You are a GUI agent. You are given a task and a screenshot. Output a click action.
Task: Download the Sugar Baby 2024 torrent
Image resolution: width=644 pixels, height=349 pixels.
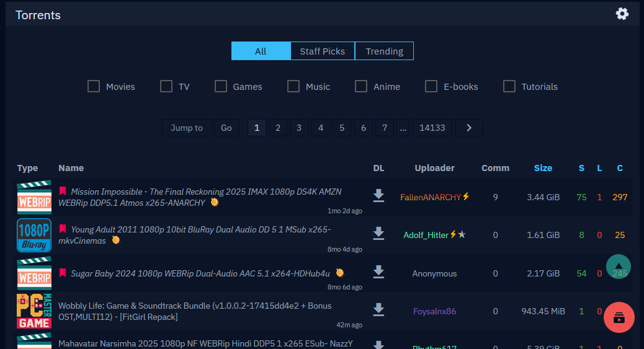point(378,273)
